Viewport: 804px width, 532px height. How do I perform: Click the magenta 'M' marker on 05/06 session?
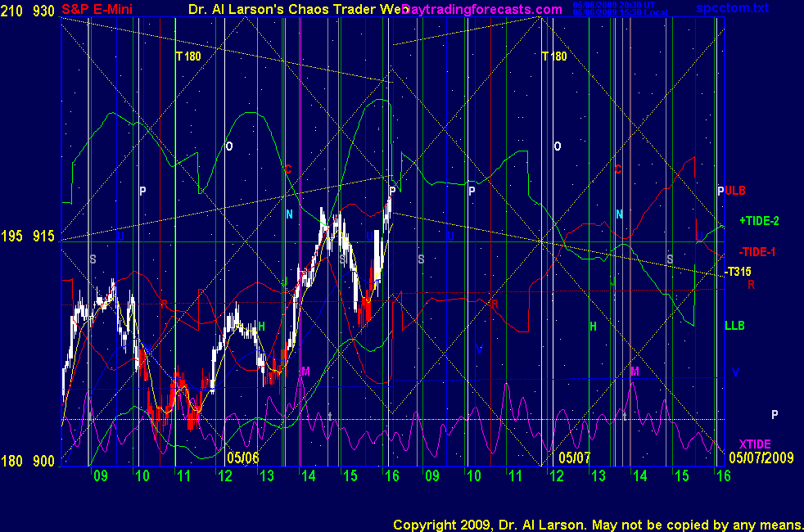306,372
